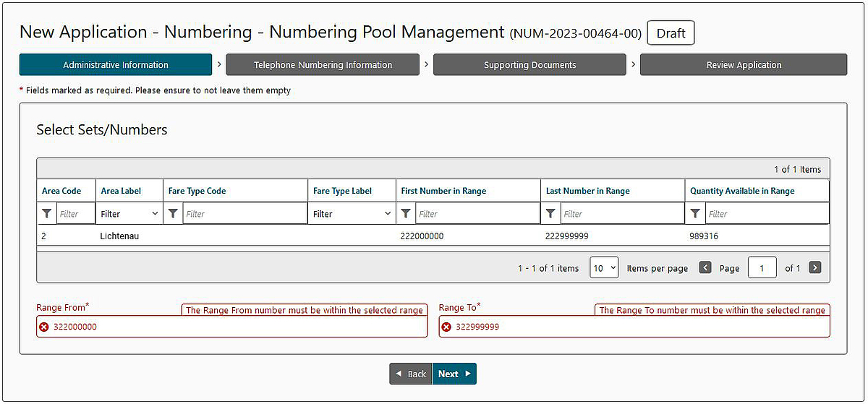The image size is (868, 404).
Task: Click the Area Code filter funnel icon
Action: pyautogui.click(x=47, y=214)
